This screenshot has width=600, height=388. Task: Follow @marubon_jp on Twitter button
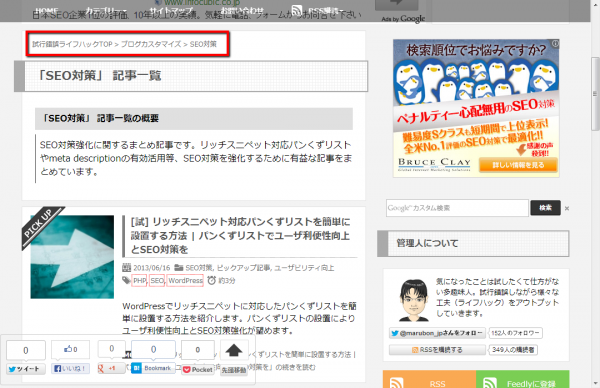coord(437,333)
